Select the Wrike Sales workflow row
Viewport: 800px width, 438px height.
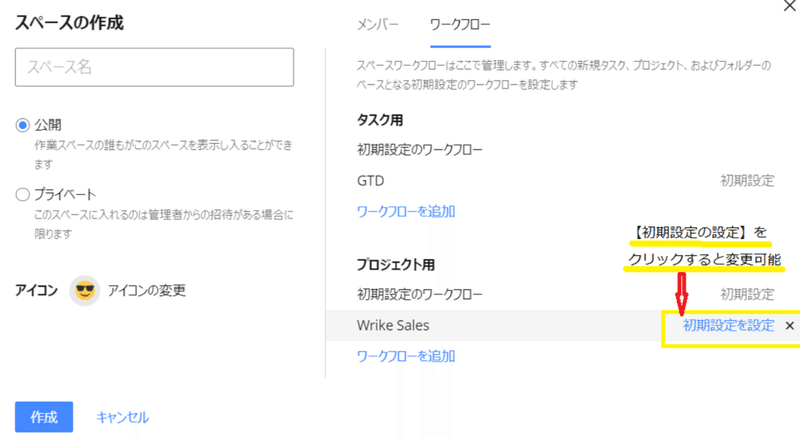pos(563,325)
